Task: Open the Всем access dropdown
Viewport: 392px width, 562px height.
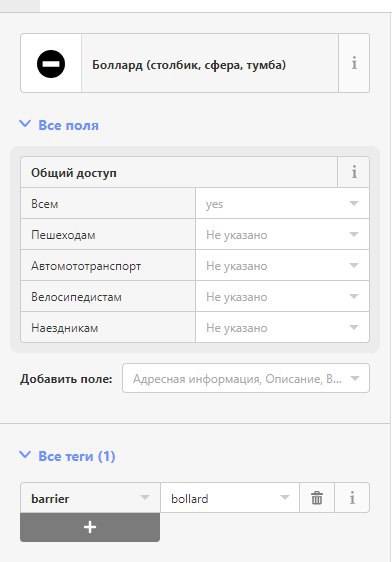Action: 282,204
